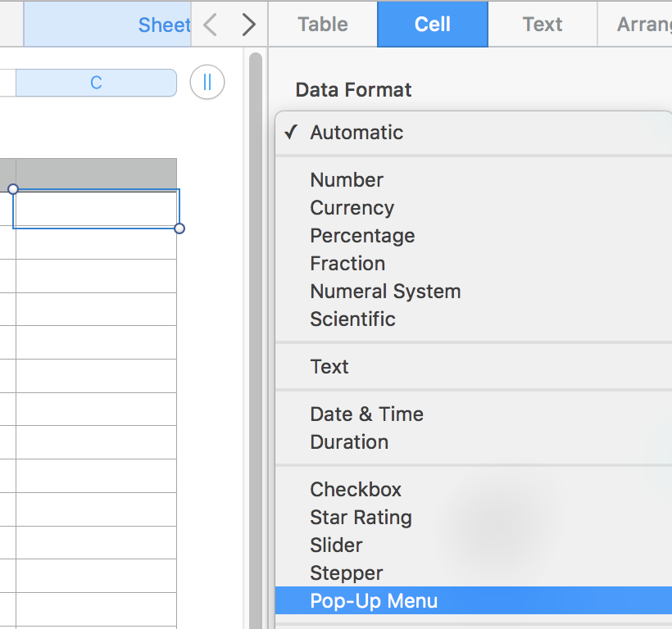The height and width of the screenshot is (629, 672).
Task: Go to next sheet tab arrow
Action: 248,25
